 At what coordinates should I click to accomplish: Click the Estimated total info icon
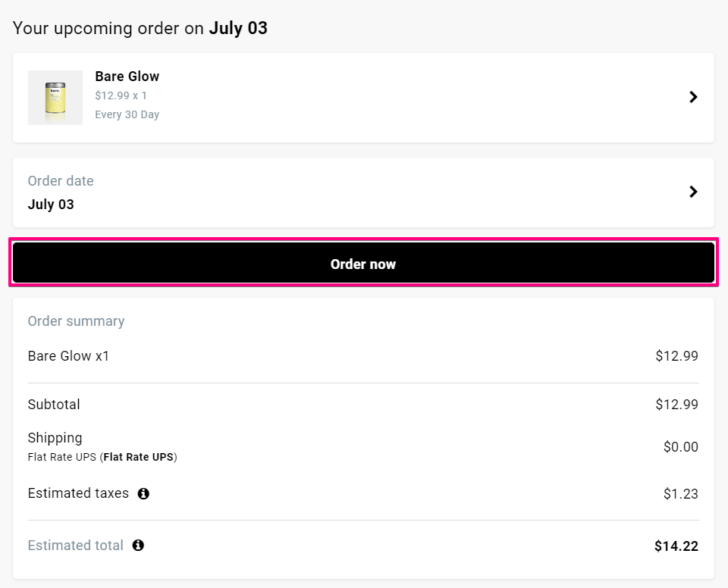138,545
